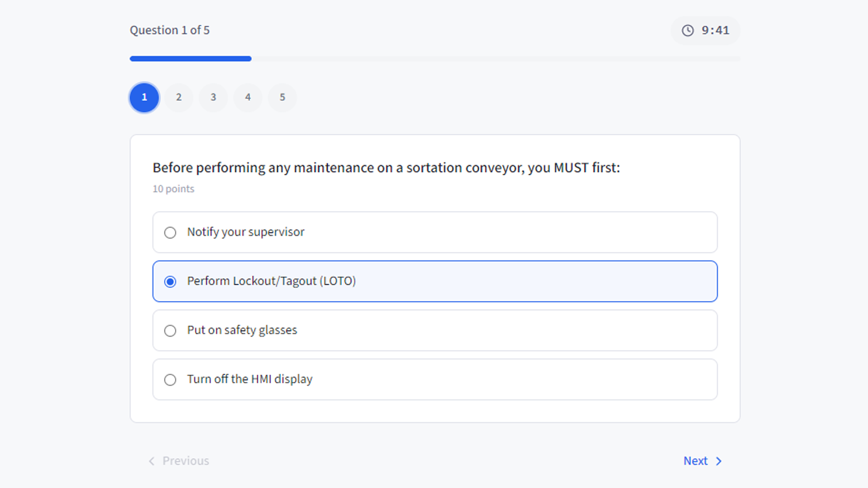The width and height of the screenshot is (868, 488).
Task: Jump to question 2 circle
Action: [179, 97]
